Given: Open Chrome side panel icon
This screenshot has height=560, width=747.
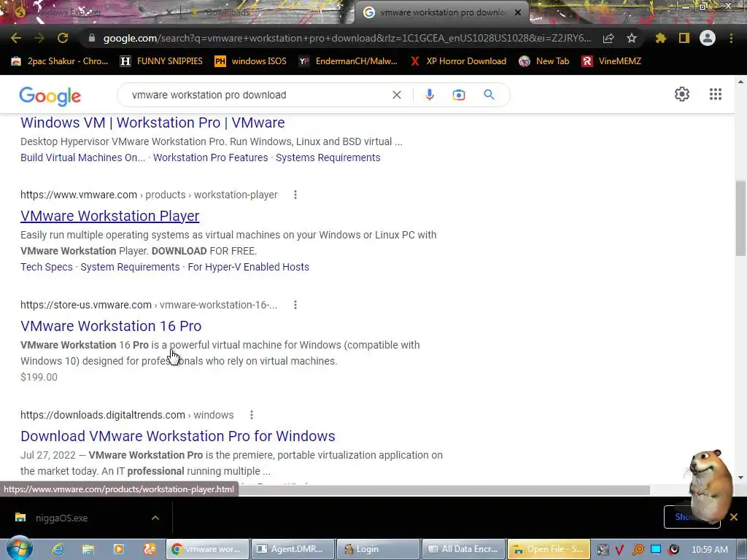Looking at the screenshot, I should [x=684, y=38].
